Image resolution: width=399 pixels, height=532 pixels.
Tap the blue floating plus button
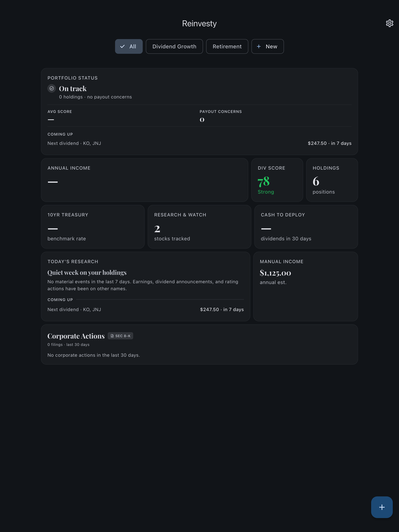tap(382, 507)
